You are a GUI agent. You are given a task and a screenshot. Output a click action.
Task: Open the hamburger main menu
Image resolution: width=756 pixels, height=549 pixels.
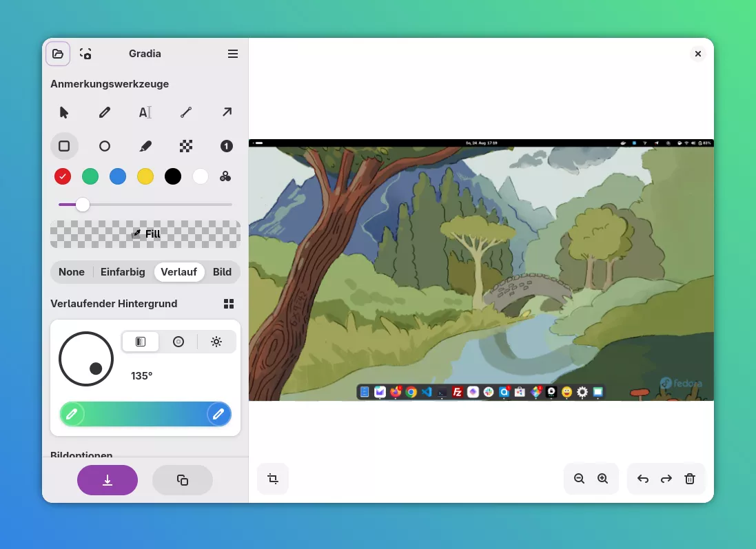[x=233, y=54]
